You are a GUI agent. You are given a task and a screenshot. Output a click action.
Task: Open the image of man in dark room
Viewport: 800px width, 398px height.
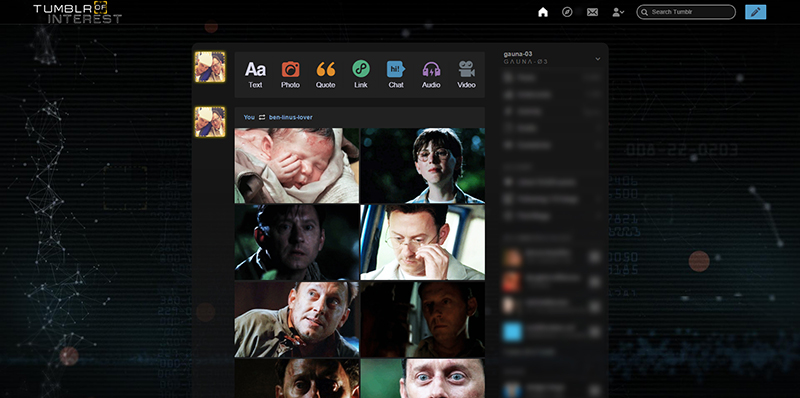423,319
